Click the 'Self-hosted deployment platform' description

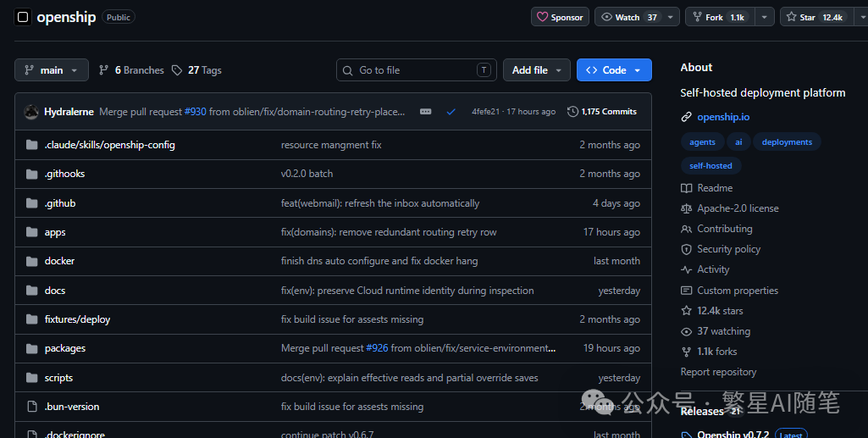click(x=763, y=93)
